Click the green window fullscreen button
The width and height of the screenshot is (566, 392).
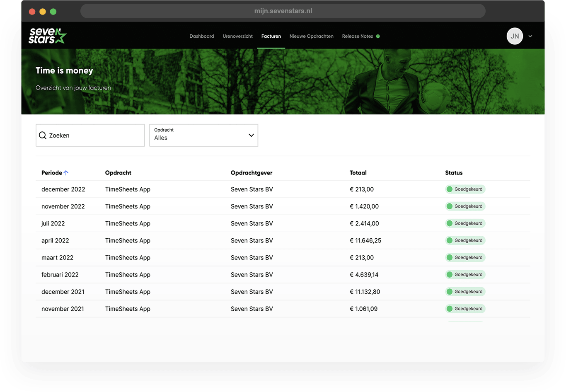(53, 12)
